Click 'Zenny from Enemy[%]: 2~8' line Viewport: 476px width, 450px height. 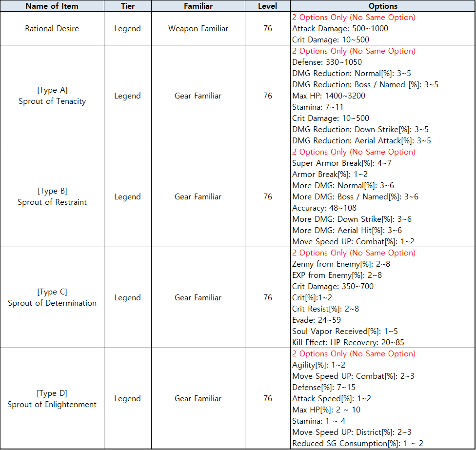341,264
